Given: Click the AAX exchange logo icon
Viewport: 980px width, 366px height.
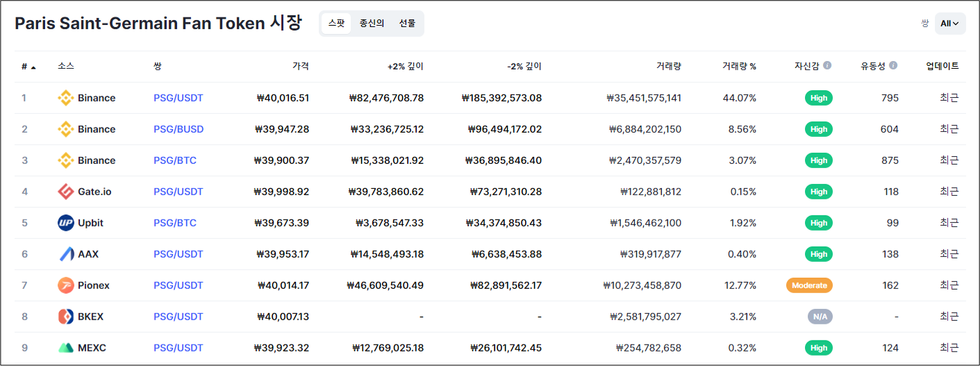Looking at the screenshot, I should [x=65, y=254].
